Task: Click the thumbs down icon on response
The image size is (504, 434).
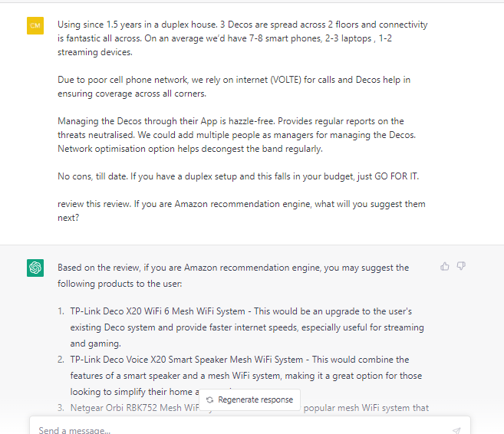Action: point(461,267)
